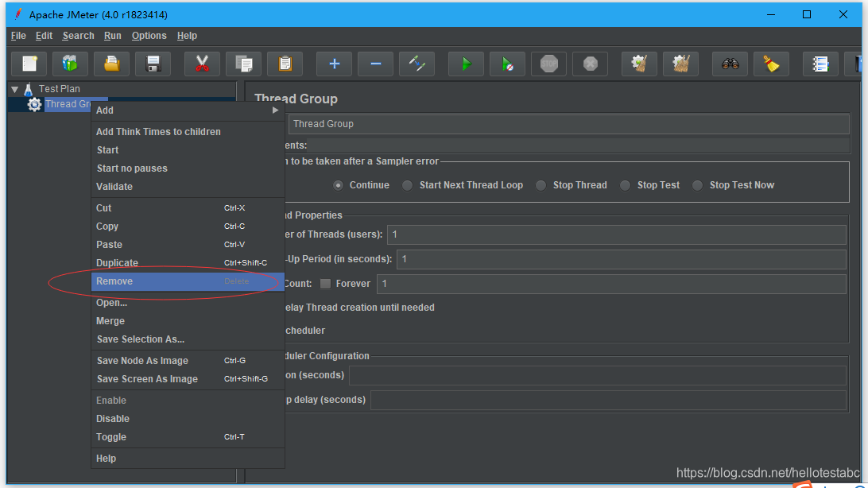Open the Templates toolbar icon

pos(70,64)
